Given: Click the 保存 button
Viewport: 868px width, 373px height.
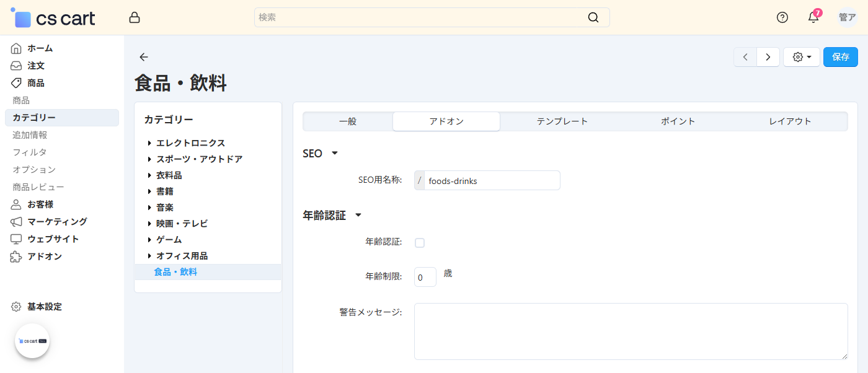Looking at the screenshot, I should click(x=840, y=56).
